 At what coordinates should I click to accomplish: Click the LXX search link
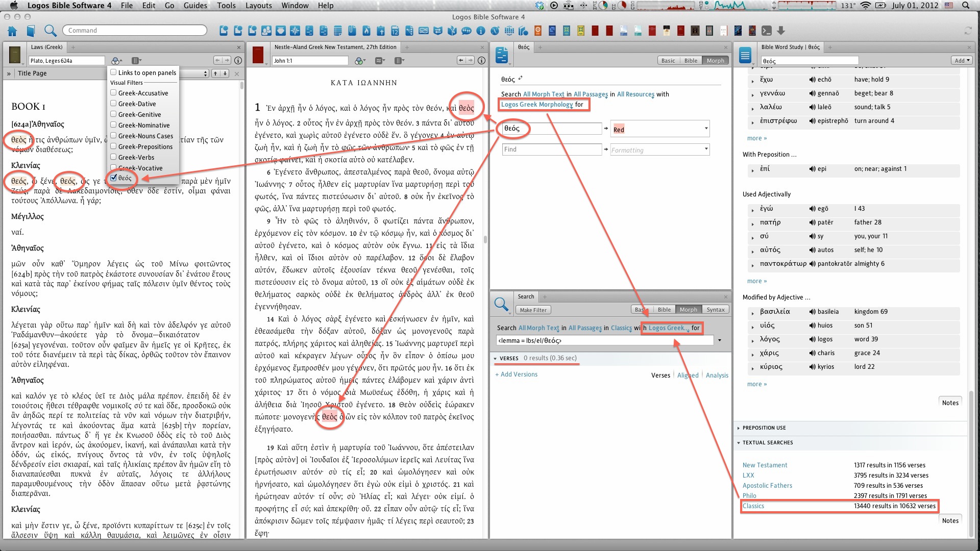click(x=748, y=475)
